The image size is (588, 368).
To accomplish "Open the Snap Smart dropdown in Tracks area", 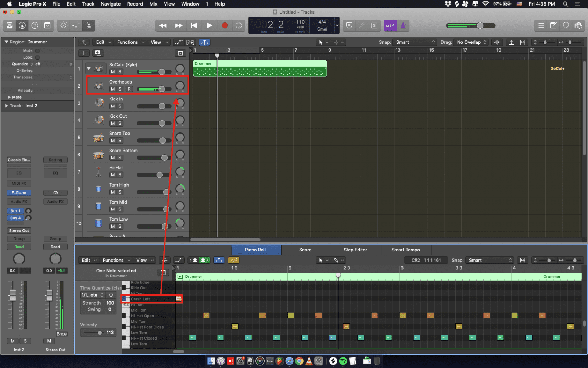I will coord(415,42).
